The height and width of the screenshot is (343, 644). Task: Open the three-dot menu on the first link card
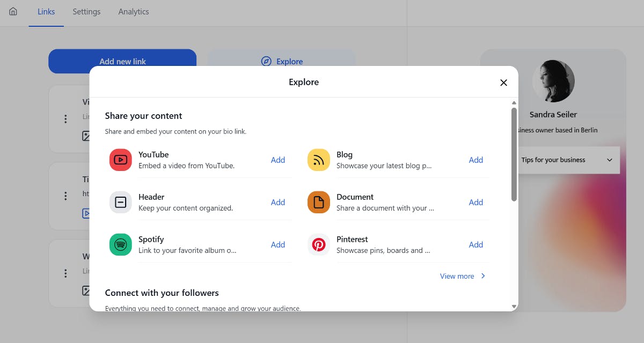click(x=65, y=119)
